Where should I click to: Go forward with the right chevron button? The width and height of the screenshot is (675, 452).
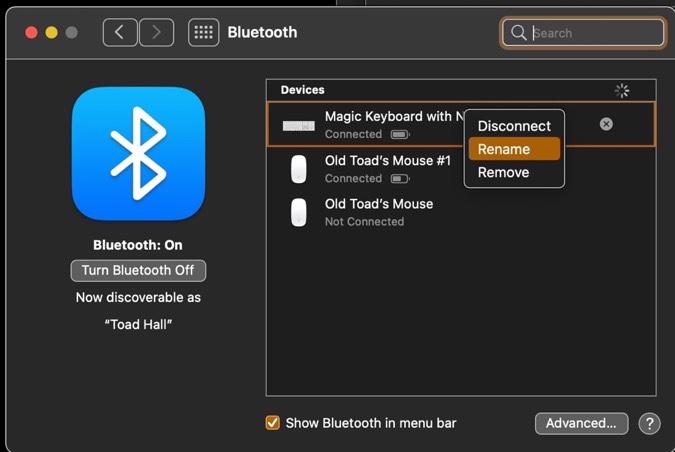[x=157, y=32]
